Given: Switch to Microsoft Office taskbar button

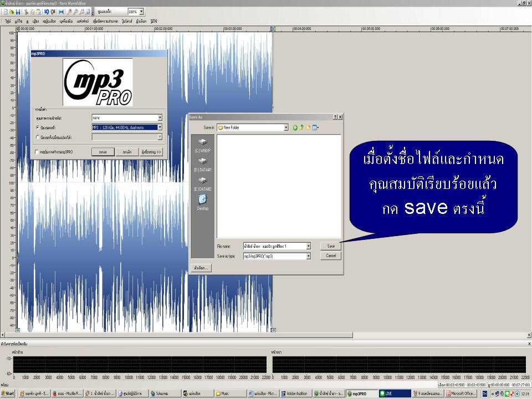Looking at the screenshot, I should click(x=462, y=393).
